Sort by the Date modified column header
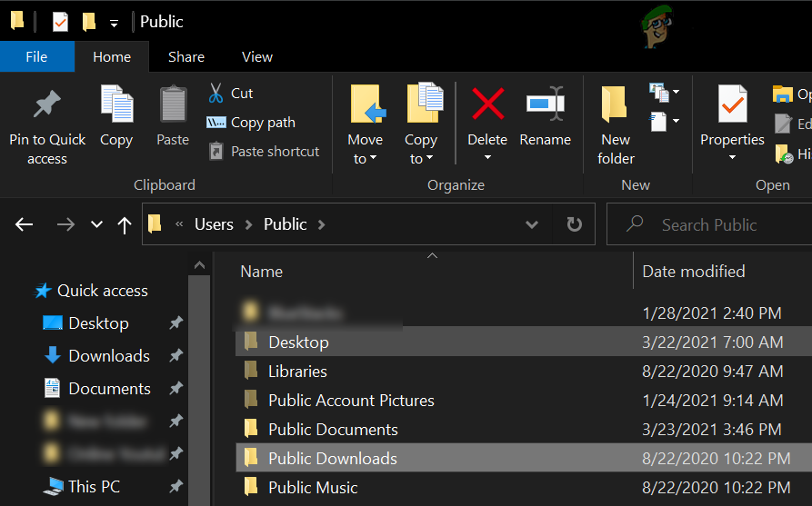Image resolution: width=812 pixels, height=506 pixels. (x=693, y=272)
